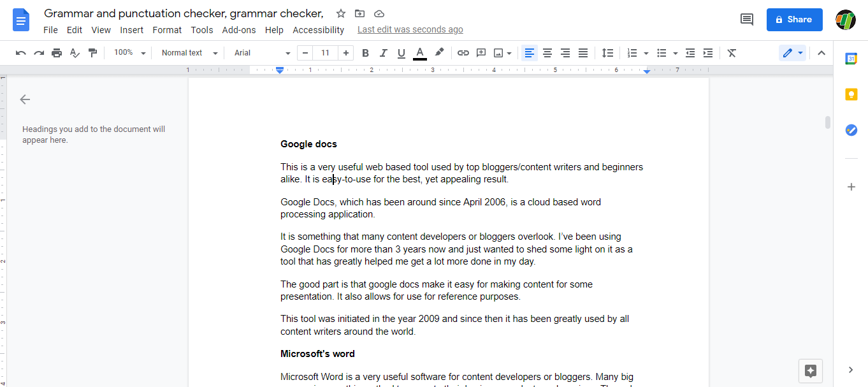Open the View menu
Image resolution: width=868 pixels, height=387 pixels.
[x=101, y=30]
